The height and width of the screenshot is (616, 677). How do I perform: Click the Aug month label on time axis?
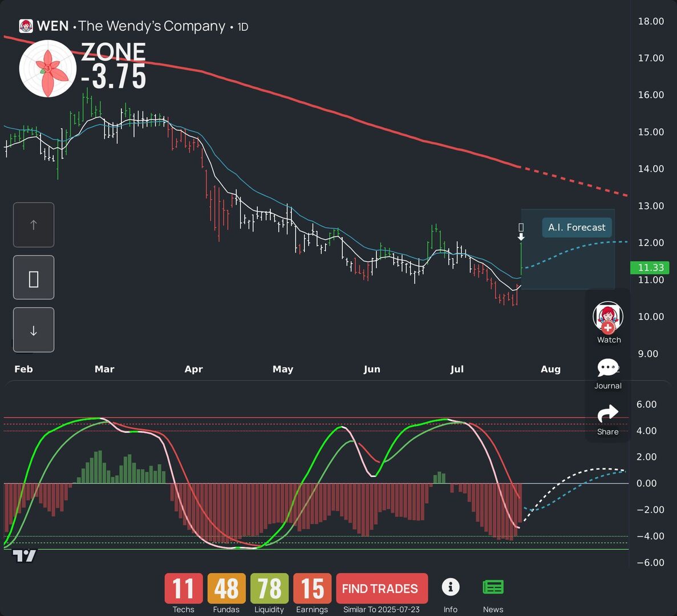550,369
